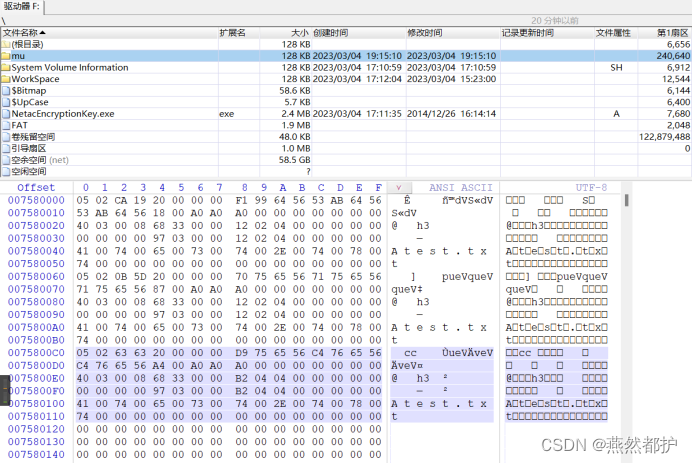Screen dimensions: 692x463
Task: Click the 卷残留空间 file icon
Action: click(6, 137)
